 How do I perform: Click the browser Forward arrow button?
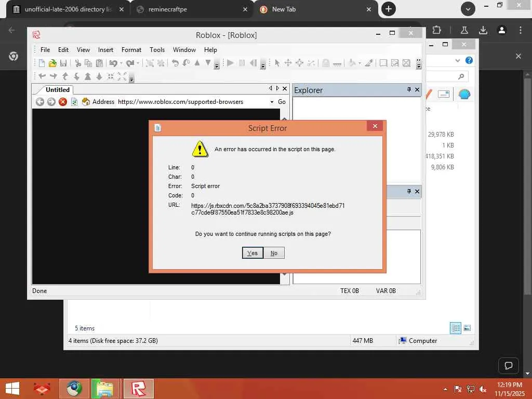coord(51,102)
